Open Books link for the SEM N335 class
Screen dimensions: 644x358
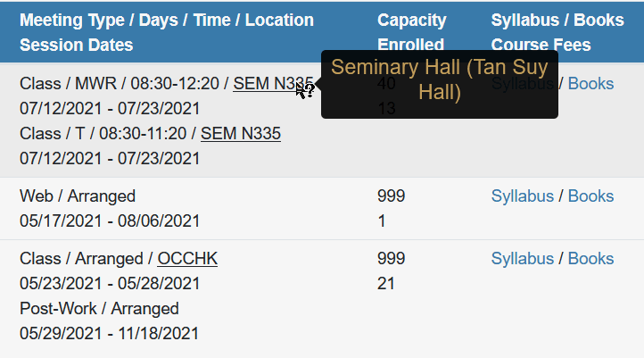pos(590,84)
